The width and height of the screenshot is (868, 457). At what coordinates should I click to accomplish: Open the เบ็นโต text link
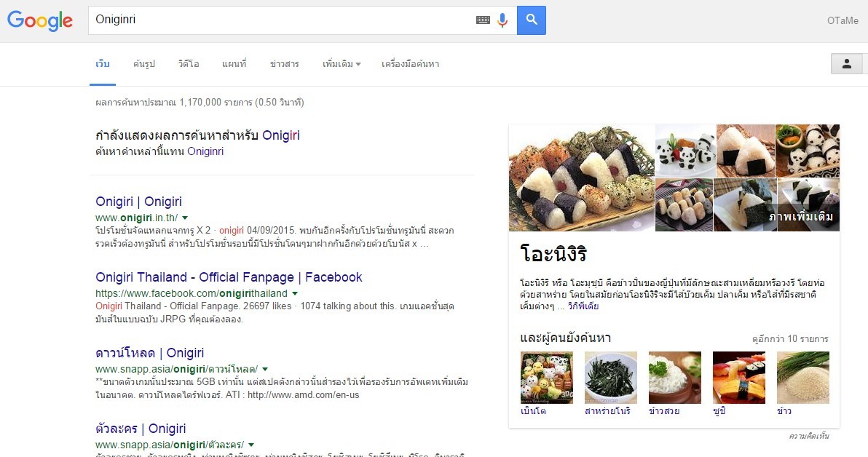(533, 411)
